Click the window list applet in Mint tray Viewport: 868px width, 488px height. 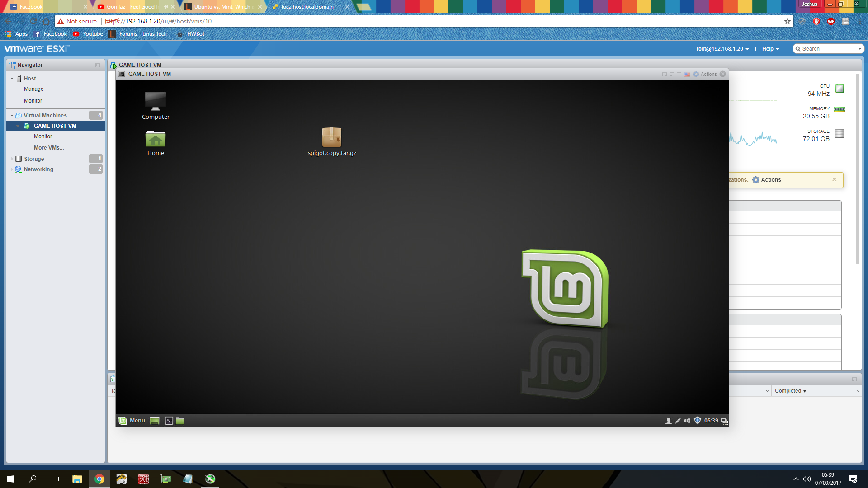724,421
